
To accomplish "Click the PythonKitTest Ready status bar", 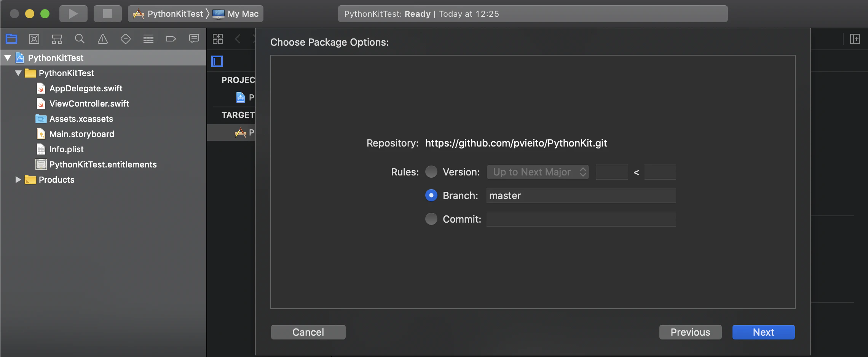I will pos(533,14).
